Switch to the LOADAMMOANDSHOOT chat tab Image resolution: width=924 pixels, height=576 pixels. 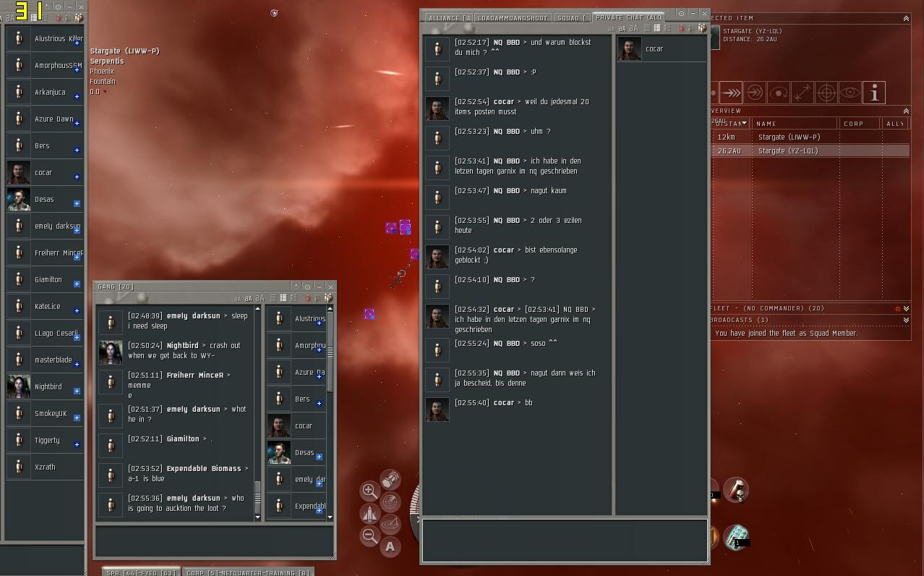click(x=513, y=17)
